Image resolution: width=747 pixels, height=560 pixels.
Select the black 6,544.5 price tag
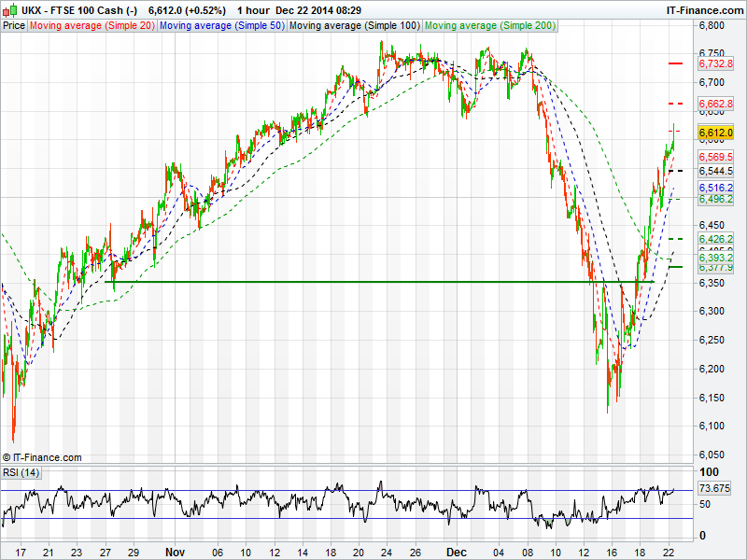coord(715,172)
